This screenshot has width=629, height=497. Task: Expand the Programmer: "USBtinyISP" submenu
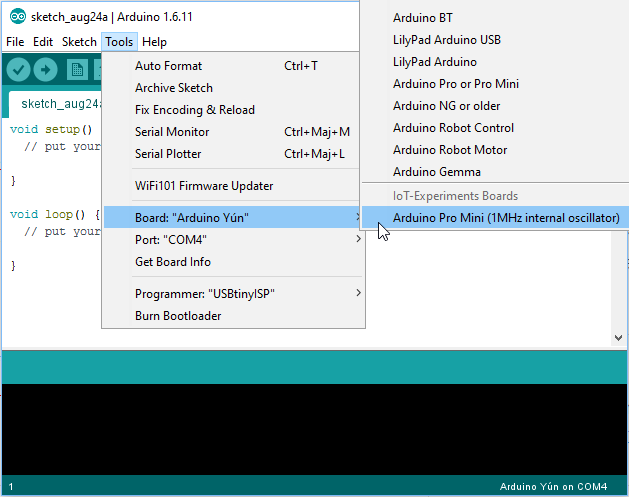(x=233, y=294)
